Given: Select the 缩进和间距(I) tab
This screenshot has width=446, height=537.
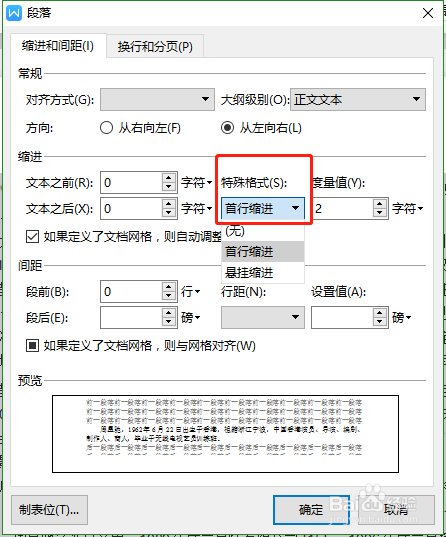Looking at the screenshot, I should pyautogui.click(x=58, y=46).
